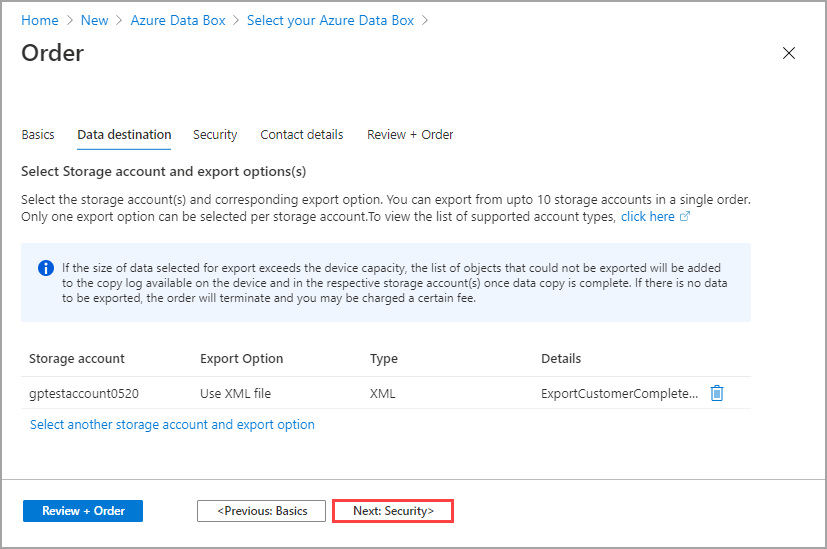Select the Data destination tab

[124, 135]
